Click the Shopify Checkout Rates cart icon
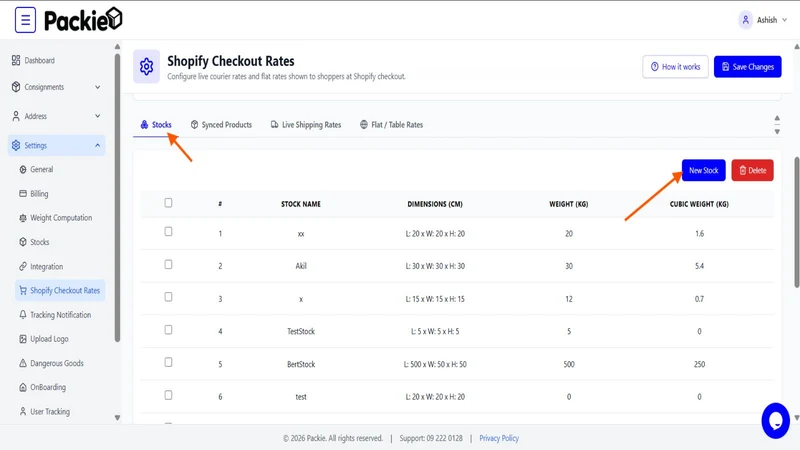800x450 pixels. (x=23, y=290)
